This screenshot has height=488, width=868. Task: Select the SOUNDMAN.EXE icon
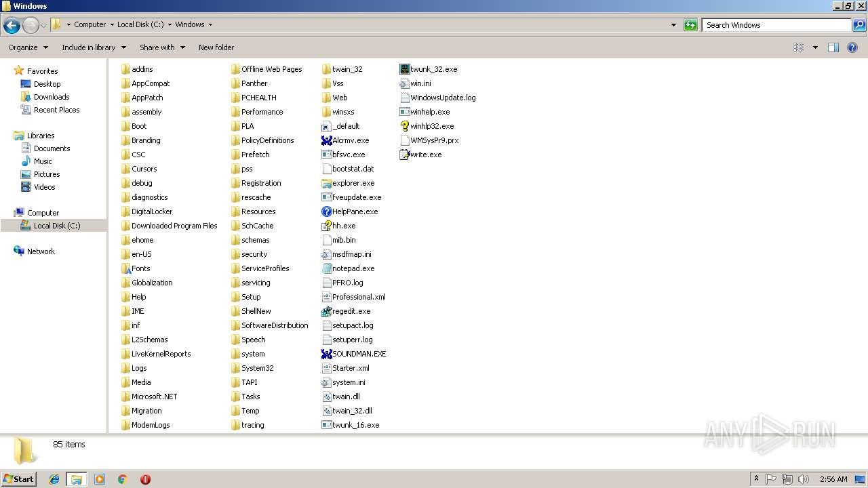(x=327, y=354)
